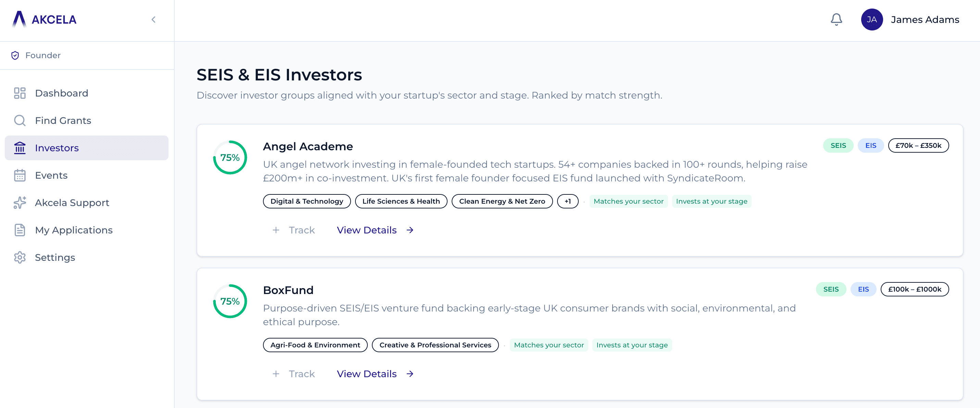The width and height of the screenshot is (980, 408).
Task: Select the Find Grants search icon
Action: coord(20,120)
